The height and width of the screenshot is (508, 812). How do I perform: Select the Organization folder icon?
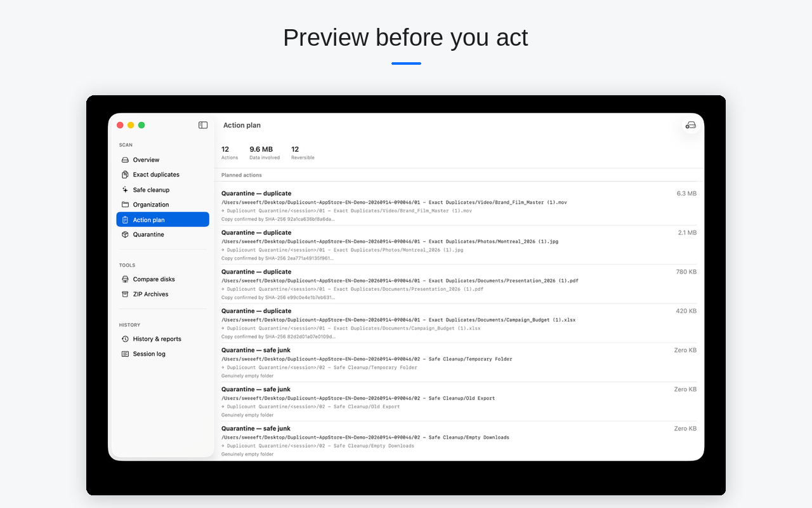(125, 204)
